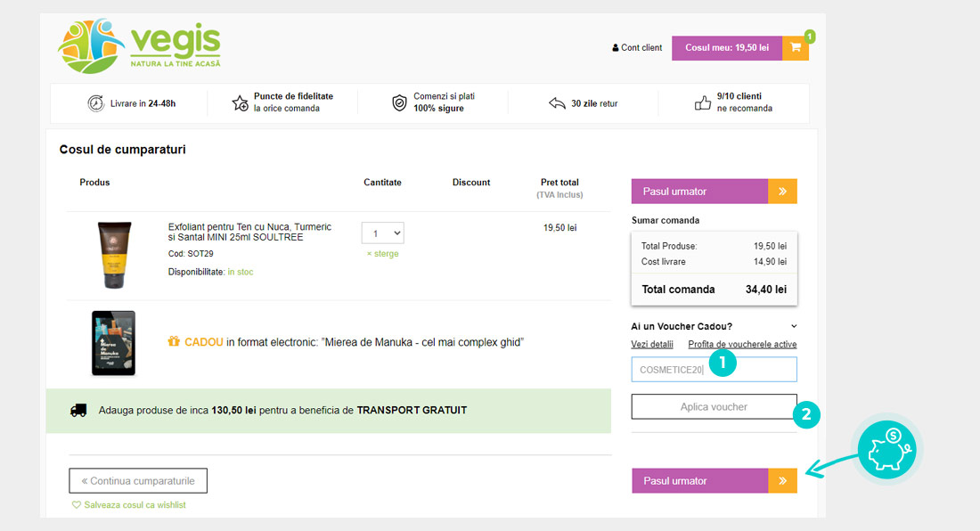Click the in stoc availability text

[241, 272]
